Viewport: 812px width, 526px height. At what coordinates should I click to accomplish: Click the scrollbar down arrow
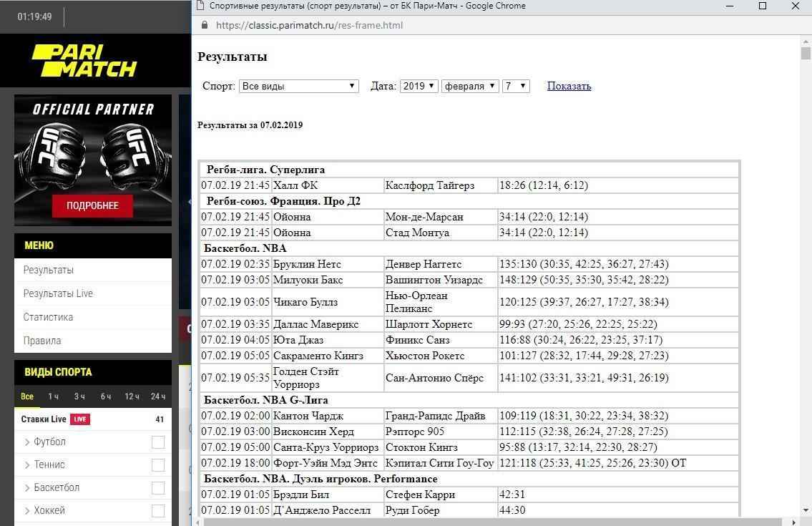(x=806, y=511)
